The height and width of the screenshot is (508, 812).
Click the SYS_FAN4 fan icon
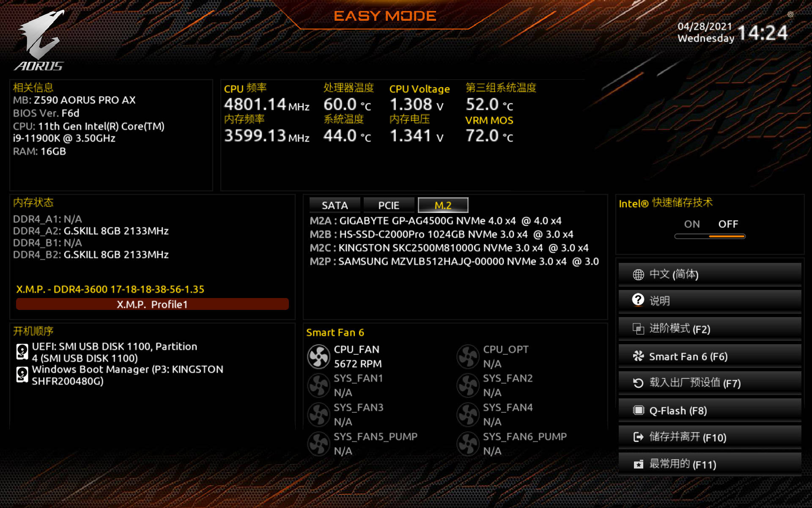pyautogui.click(x=468, y=414)
